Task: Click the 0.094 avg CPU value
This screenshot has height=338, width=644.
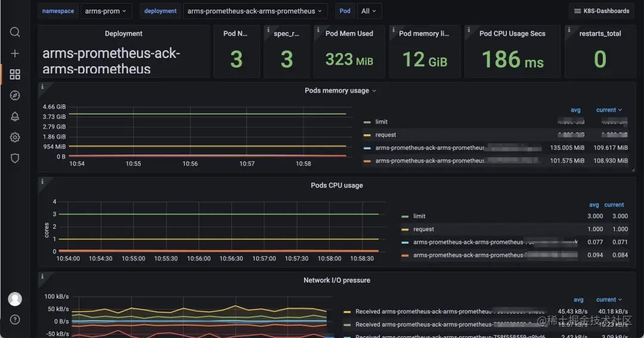Action: [595, 256]
